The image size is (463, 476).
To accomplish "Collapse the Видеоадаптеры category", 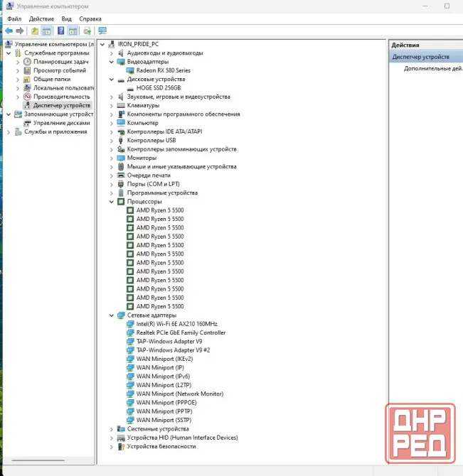I will pos(112,62).
